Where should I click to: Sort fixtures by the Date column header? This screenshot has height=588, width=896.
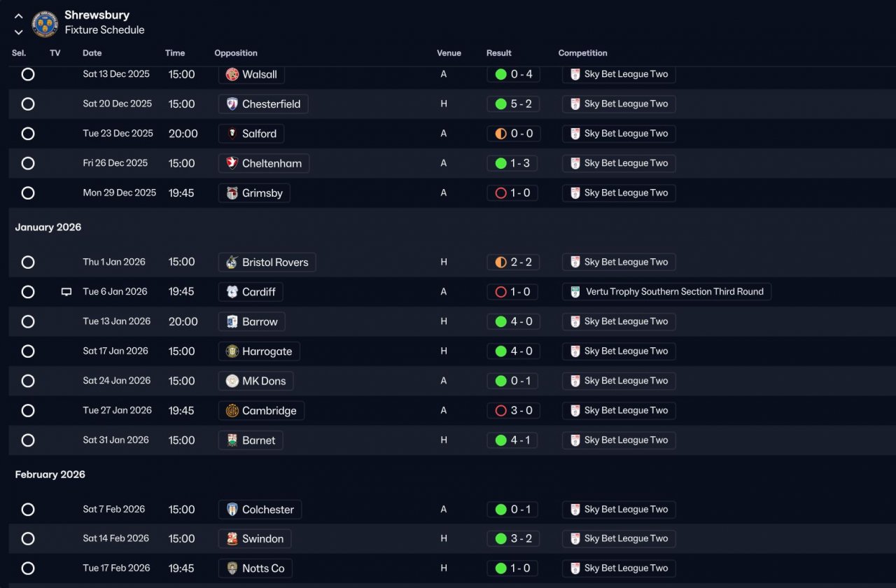tap(92, 53)
